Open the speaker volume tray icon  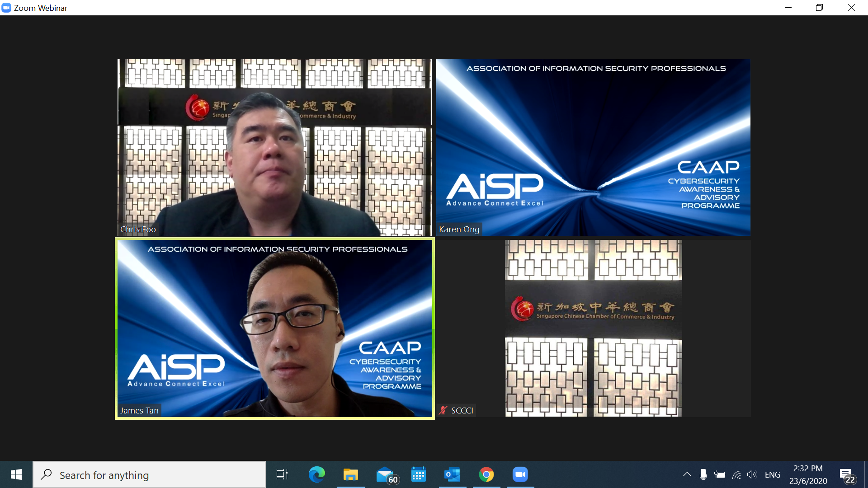(752, 474)
